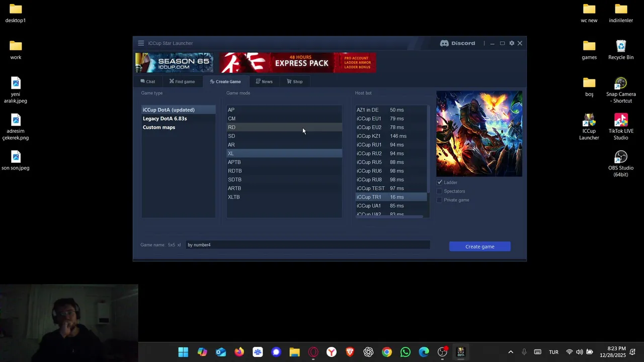This screenshot has height=362, width=644.
Task: Open the indirilenler desktop folder
Action: click(621, 14)
